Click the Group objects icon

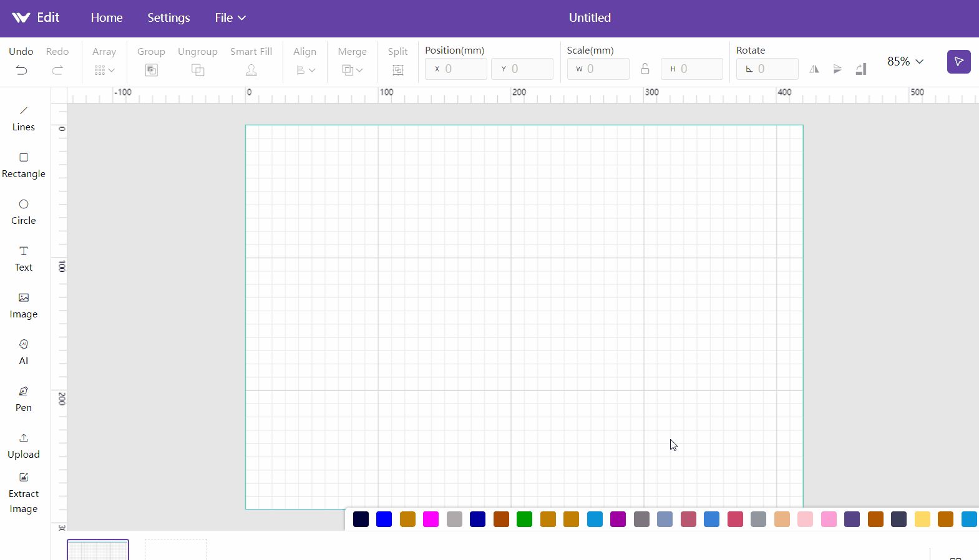point(151,70)
